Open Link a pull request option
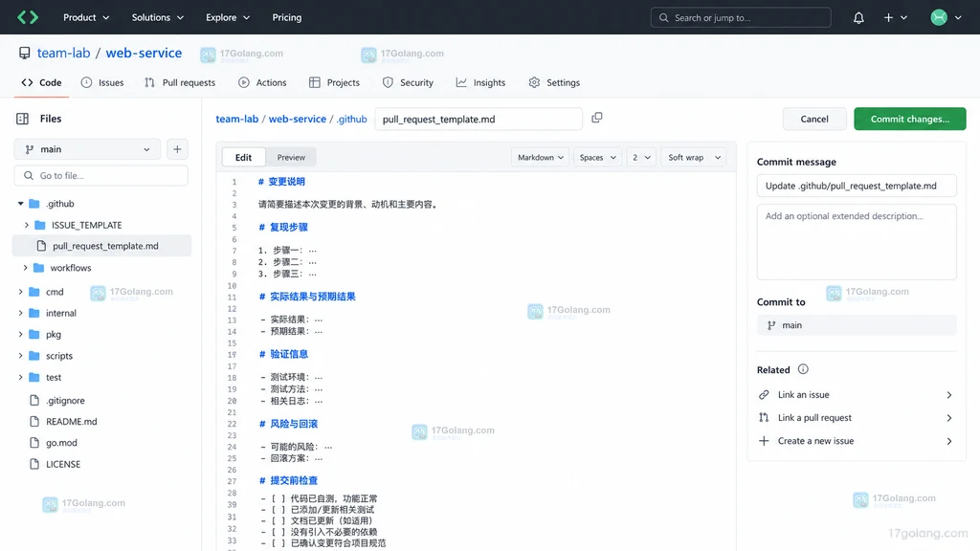This screenshot has height=551, width=980. click(857, 417)
